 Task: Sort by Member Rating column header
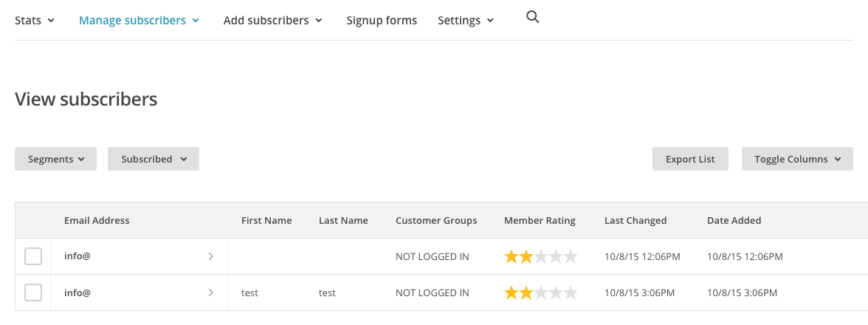(x=540, y=220)
